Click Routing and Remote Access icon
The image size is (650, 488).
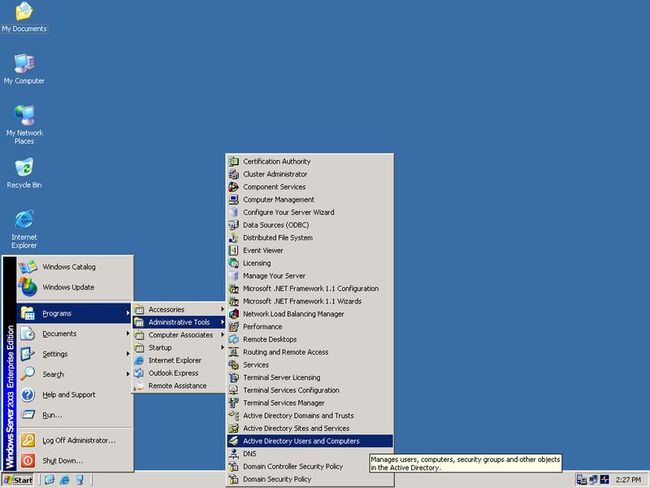[234, 352]
